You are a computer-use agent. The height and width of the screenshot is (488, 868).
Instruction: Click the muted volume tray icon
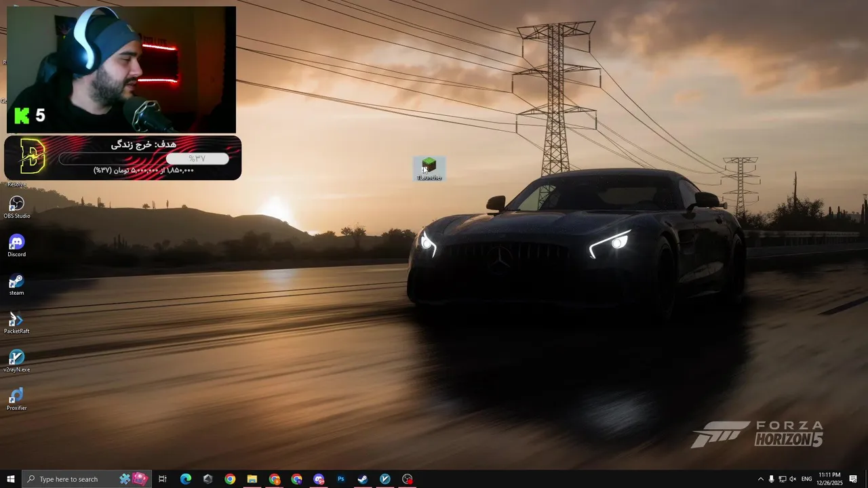pyautogui.click(x=793, y=479)
